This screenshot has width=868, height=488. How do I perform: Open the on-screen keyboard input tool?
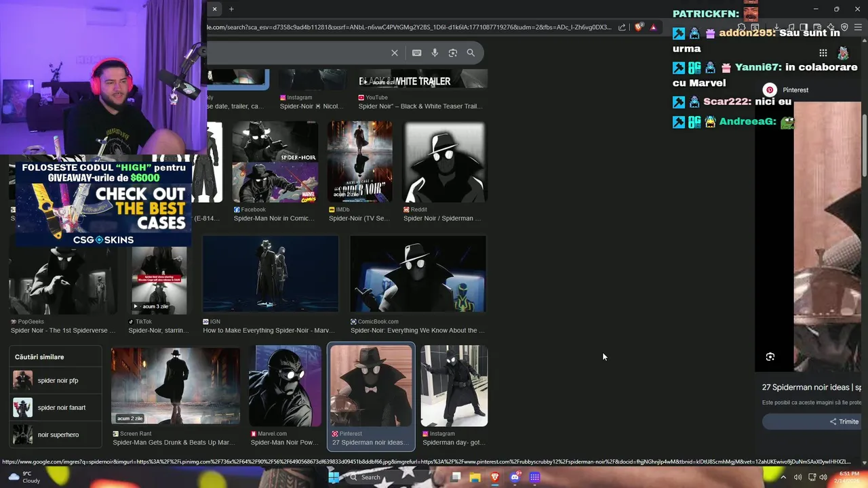(416, 53)
